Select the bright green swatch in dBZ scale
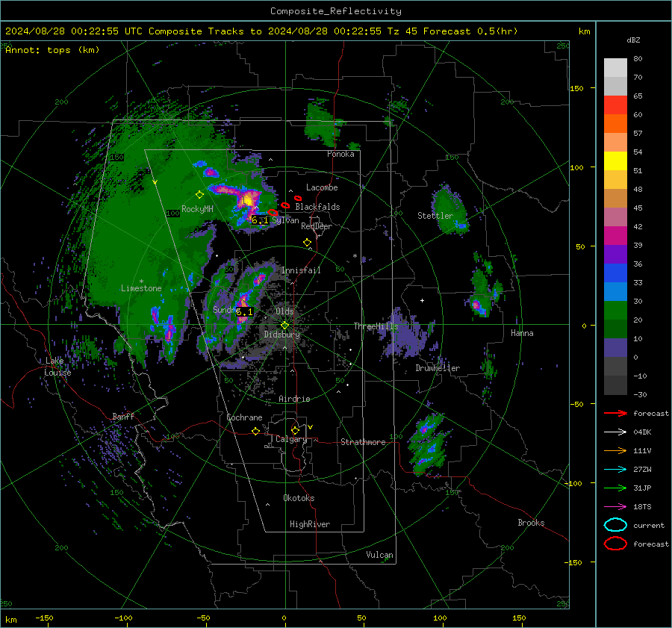The width and height of the screenshot is (672, 628). point(615,311)
